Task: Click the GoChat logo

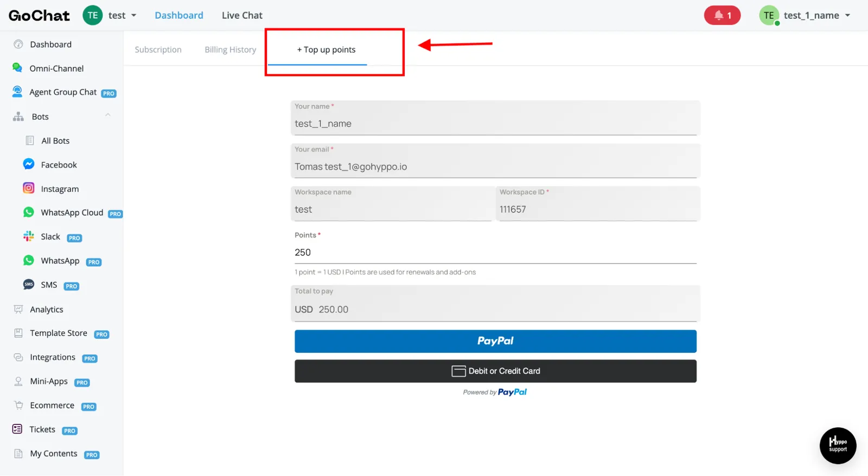Action: pyautogui.click(x=39, y=16)
